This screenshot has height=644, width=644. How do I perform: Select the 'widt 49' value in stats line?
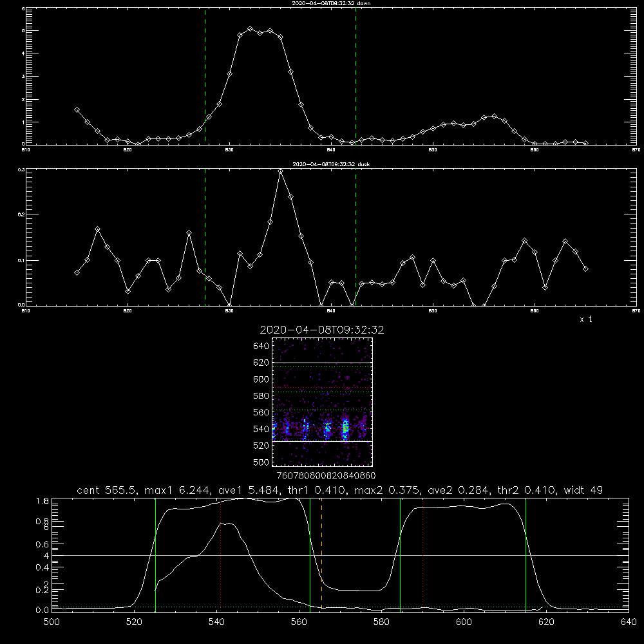tap(583, 490)
